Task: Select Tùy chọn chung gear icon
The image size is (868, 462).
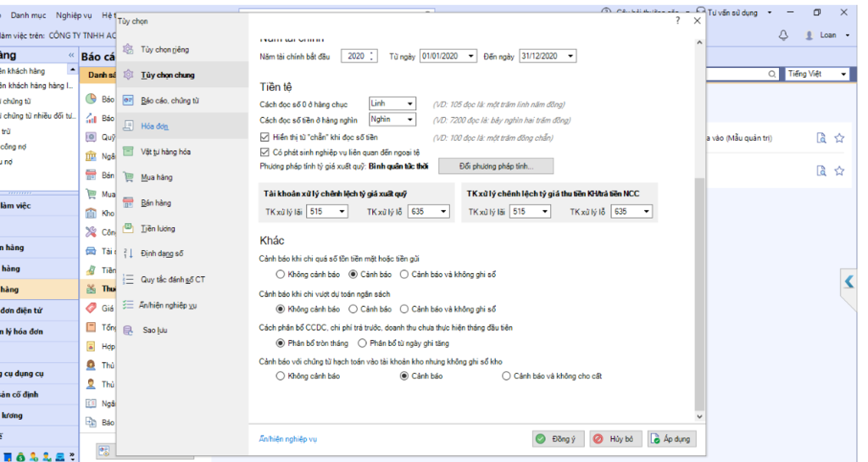Action: pyautogui.click(x=128, y=75)
